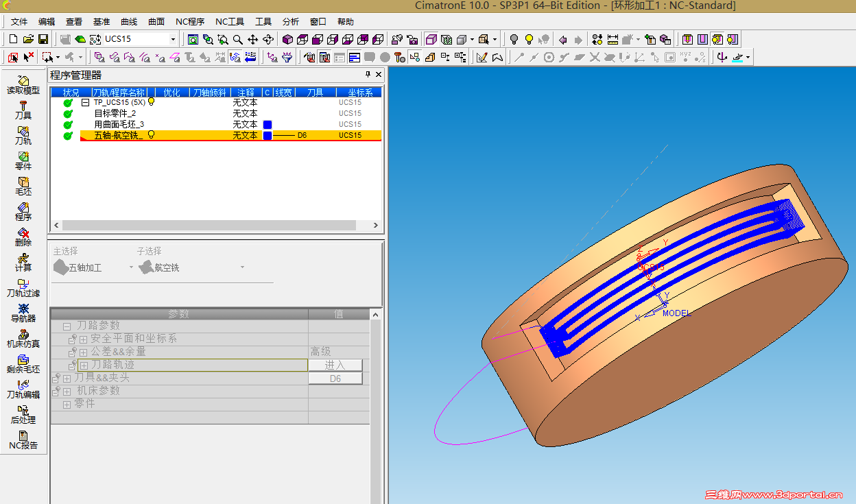This screenshot has height=504, width=856.
Task: Open the NC报告 (NC report) sidebar tool
Action: tap(23, 440)
